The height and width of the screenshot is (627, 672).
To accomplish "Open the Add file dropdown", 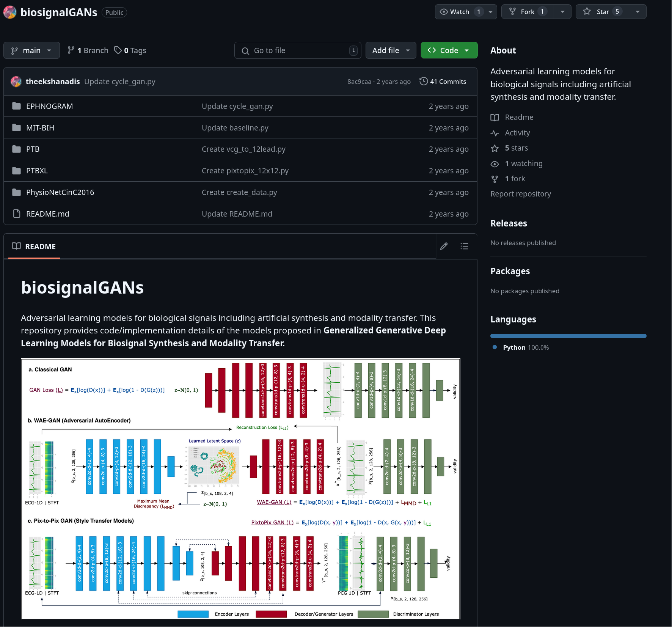I will [391, 50].
